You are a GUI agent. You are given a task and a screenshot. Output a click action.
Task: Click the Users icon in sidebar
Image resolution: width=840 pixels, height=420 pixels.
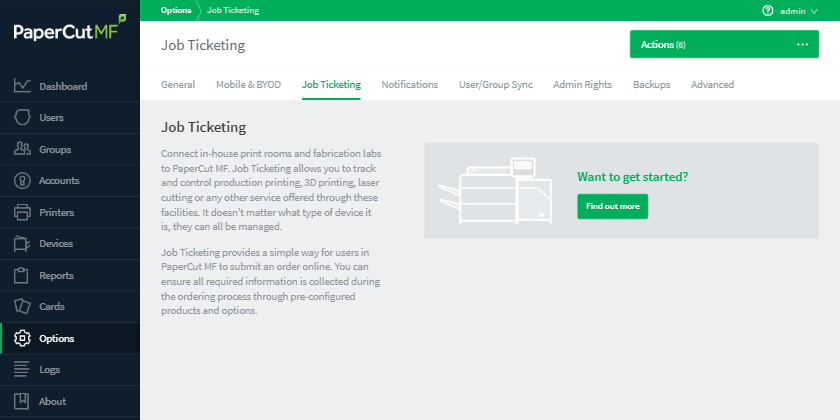[22, 117]
